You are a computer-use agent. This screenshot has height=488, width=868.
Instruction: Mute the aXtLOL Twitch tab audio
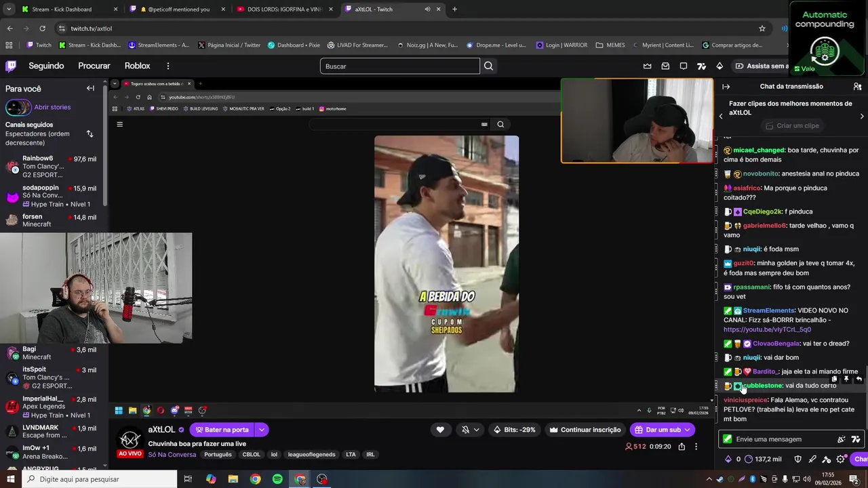coord(427,9)
